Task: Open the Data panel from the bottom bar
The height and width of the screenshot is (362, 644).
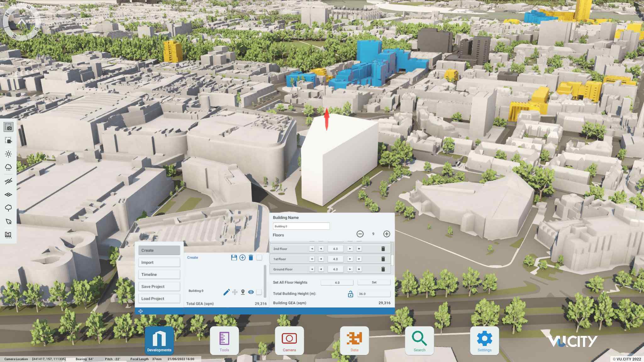Action: (355, 341)
